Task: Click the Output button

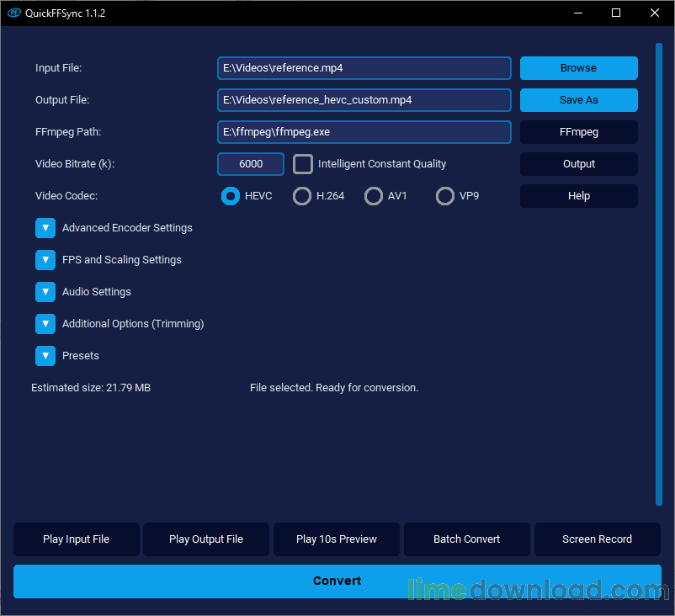Action: (578, 164)
